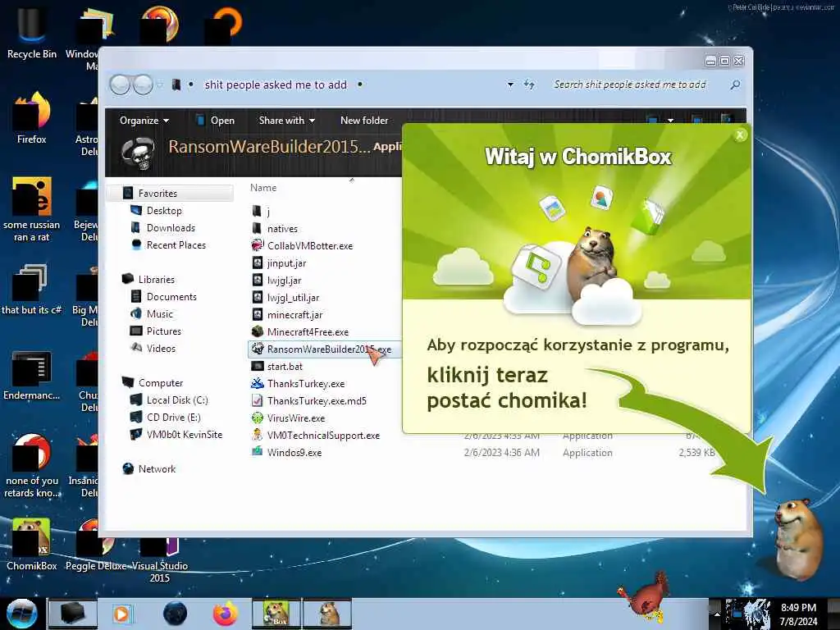Image resolution: width=840 pixels, height=630 pixels.
Task: Click the Explorer back navigation button
Action: (x=120, y=84)
